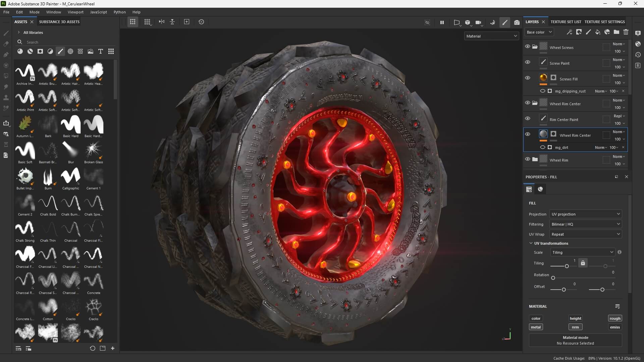Image resolution: width=644 pixels, height=362 pixels.
Task: Click the Rotation slider handle
Action: pos(553,278)
